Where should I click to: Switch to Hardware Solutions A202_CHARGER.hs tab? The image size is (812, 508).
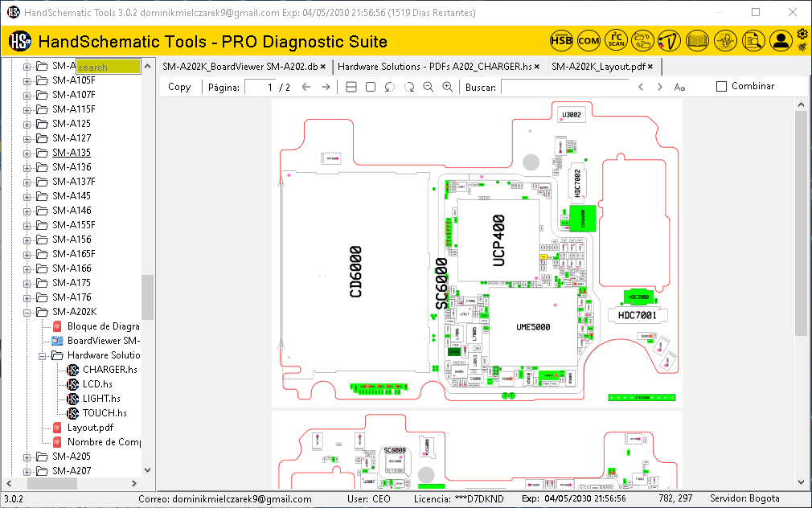434,66
